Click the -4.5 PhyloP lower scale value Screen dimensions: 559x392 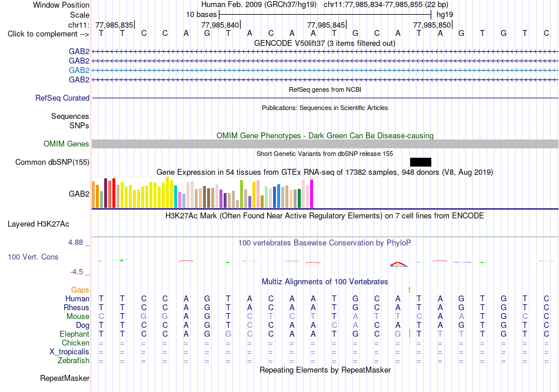coord(76,272)
